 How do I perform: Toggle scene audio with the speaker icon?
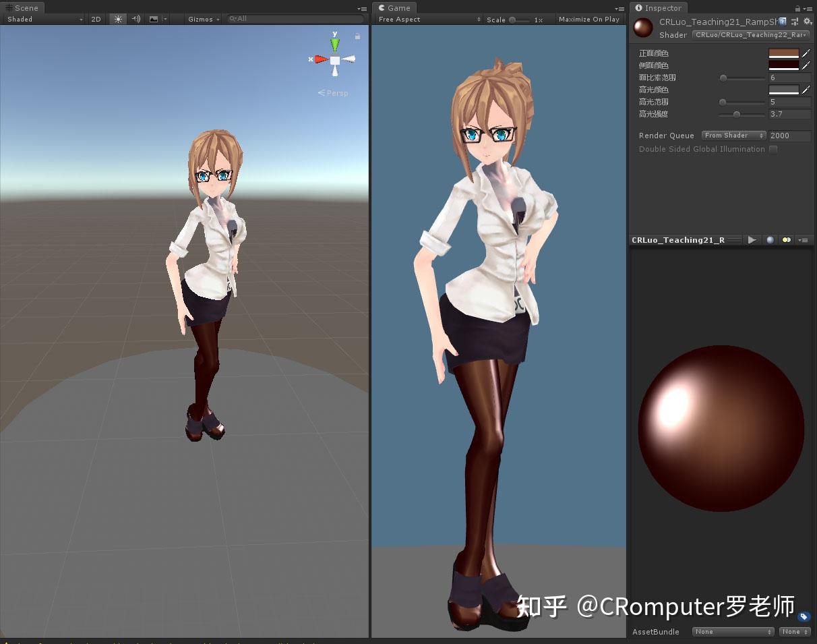point(136,19)
